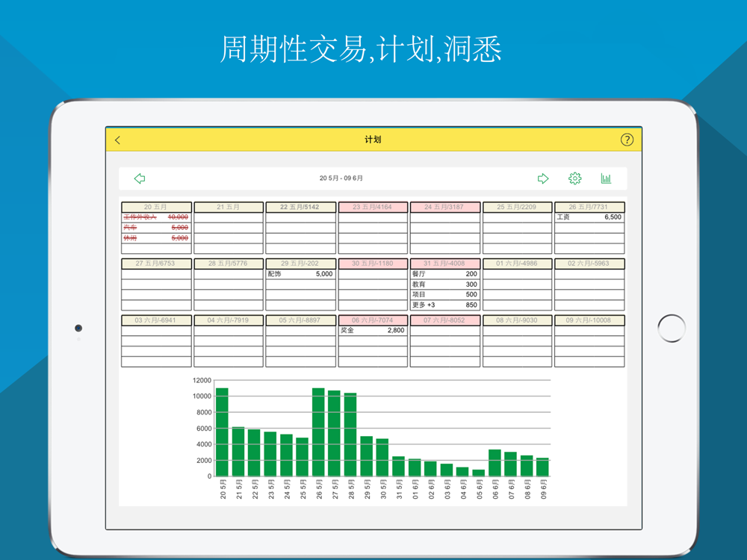747x560 pixels.
Task: Go to previous period with left arrow
Action: coord(140,178)
